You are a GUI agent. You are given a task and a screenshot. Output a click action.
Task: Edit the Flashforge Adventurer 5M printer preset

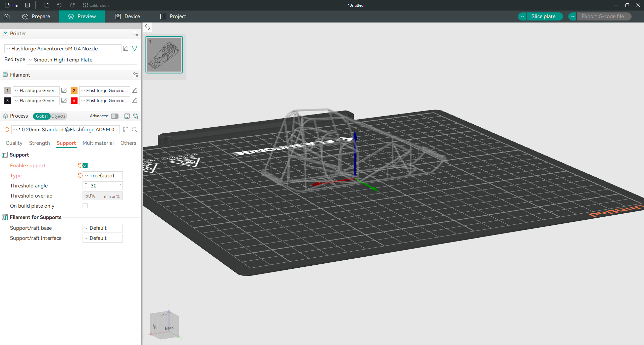pos(126,48)
